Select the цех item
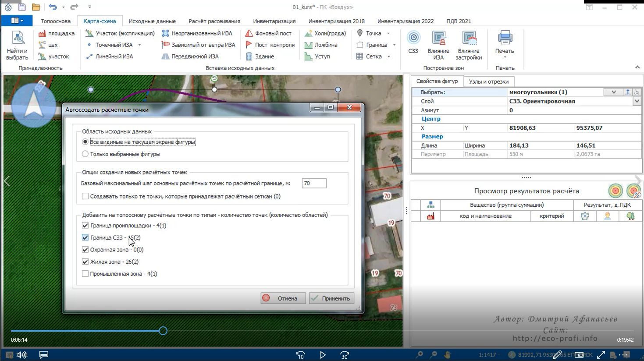 48,45
